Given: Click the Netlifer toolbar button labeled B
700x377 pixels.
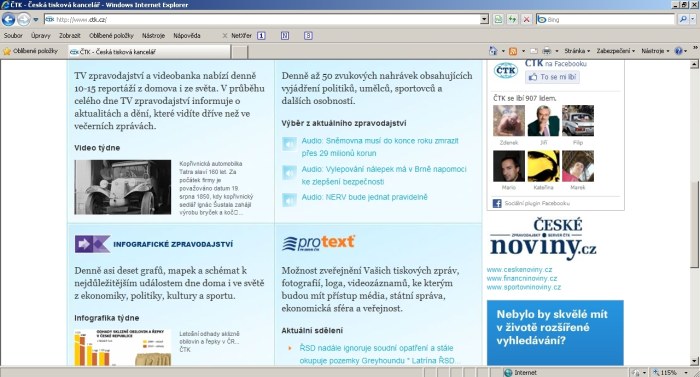Looking at the screenshot, I should click(x=308, y=36).
